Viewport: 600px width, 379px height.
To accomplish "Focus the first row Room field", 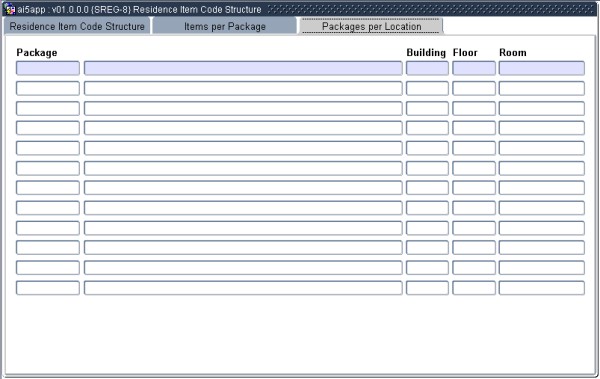I will pos(541,68).
